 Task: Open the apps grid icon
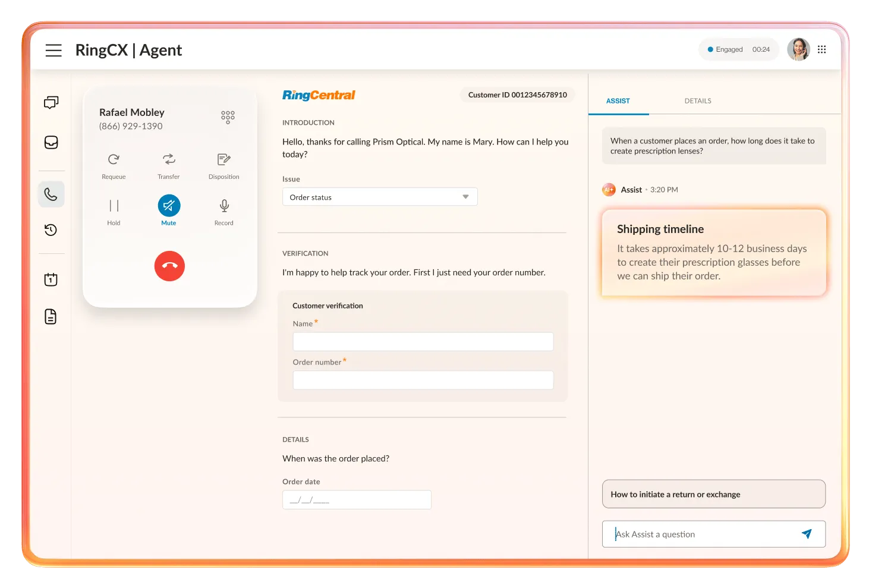pos(822,49)
